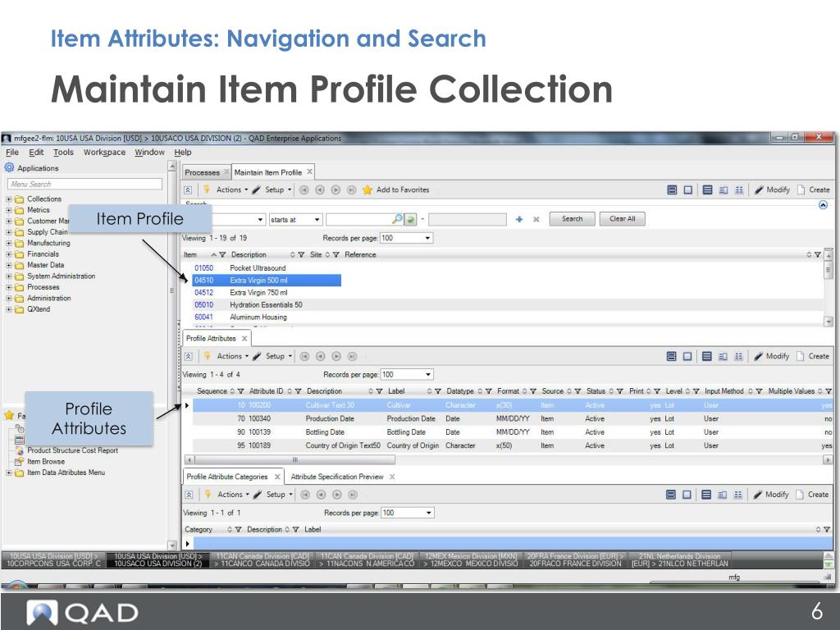Sort the Sequence column using its sort arrows
The image size is (840, 630).
(232, 391)
